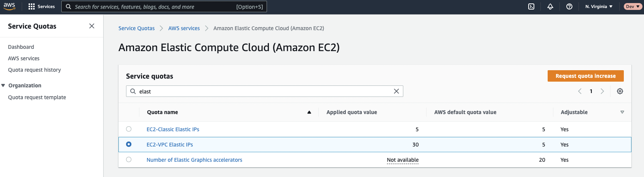Open the AWS services breadcrumb link
The image size is (644, 177).
pos(184,28)
